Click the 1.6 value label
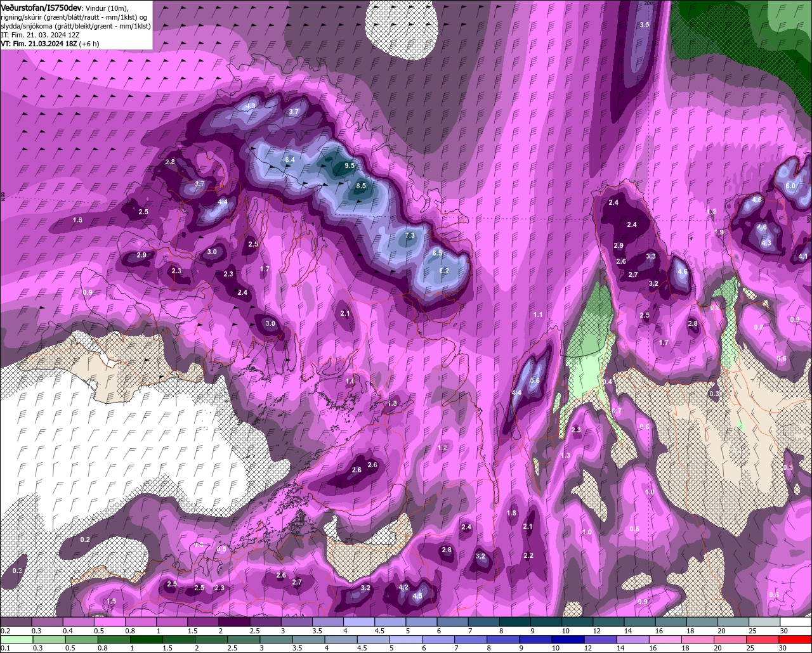The height and width of the screenshot is (653, 812). [350, 381]
